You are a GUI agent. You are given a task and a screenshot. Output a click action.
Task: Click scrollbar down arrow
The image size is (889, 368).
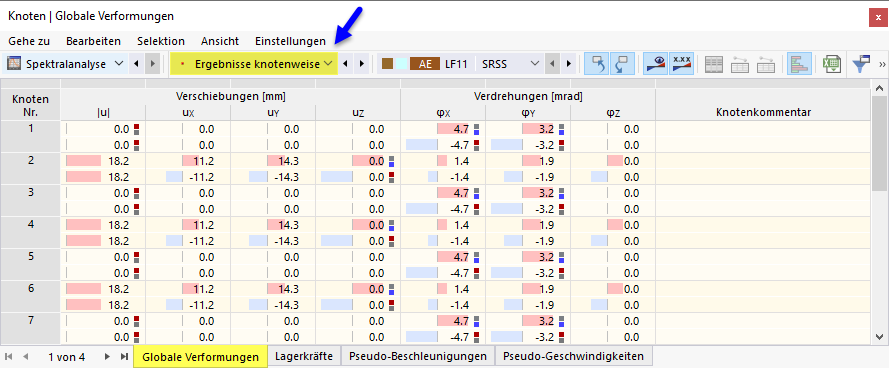tap(879, 337)
